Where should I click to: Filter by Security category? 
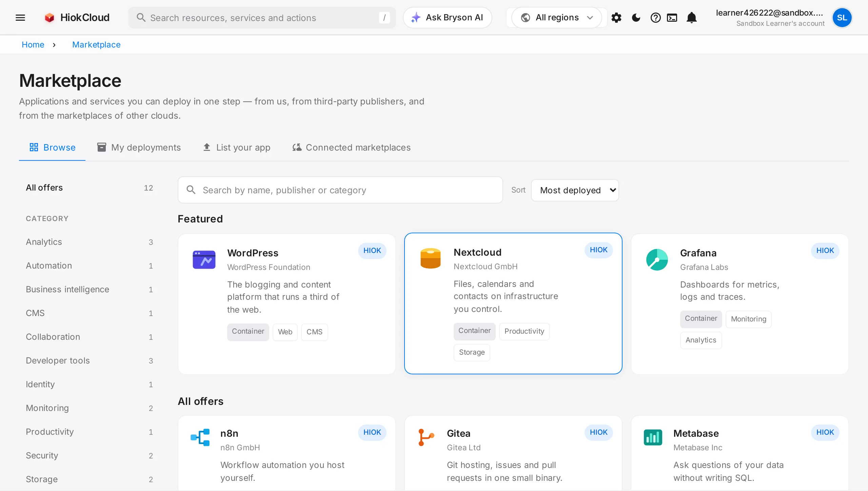(x=90, y=456)
